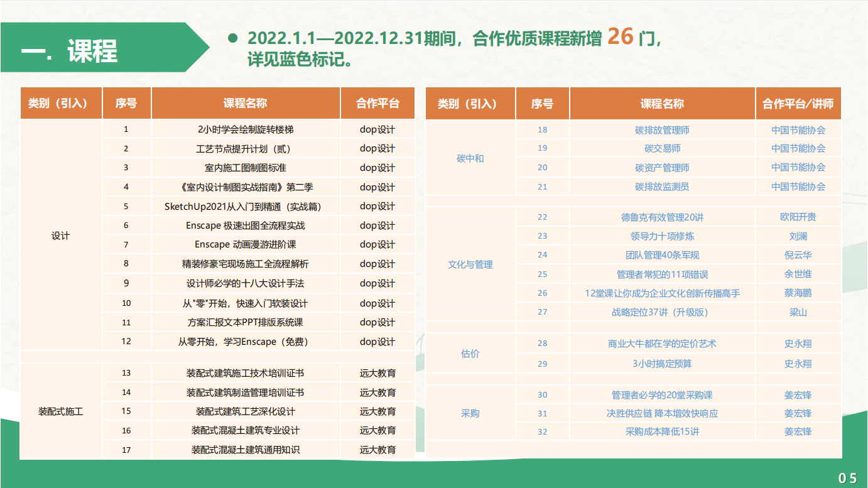Select the '采购' category cell
This screenshot has width=868, height=488.
coord(470,413)
